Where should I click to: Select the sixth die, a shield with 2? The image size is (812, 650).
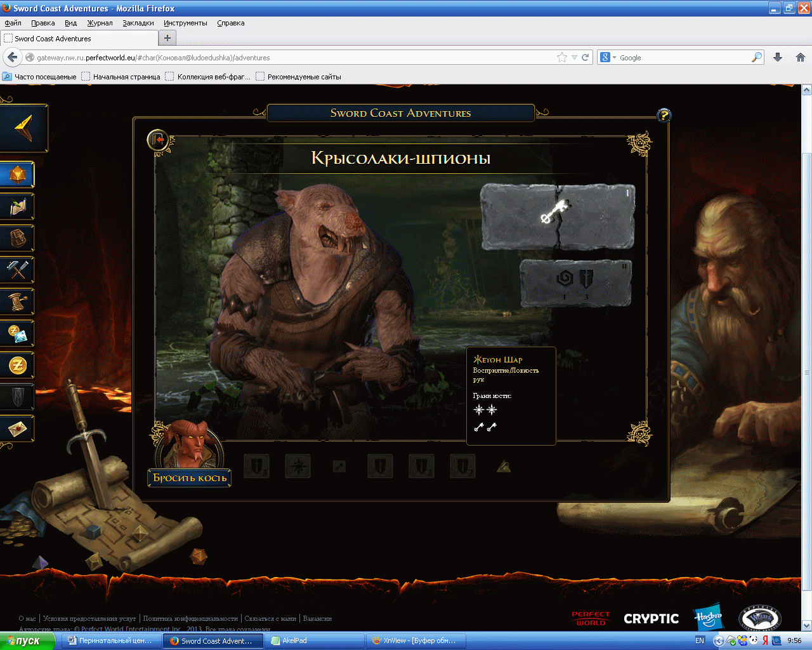[x=462, y=467]
